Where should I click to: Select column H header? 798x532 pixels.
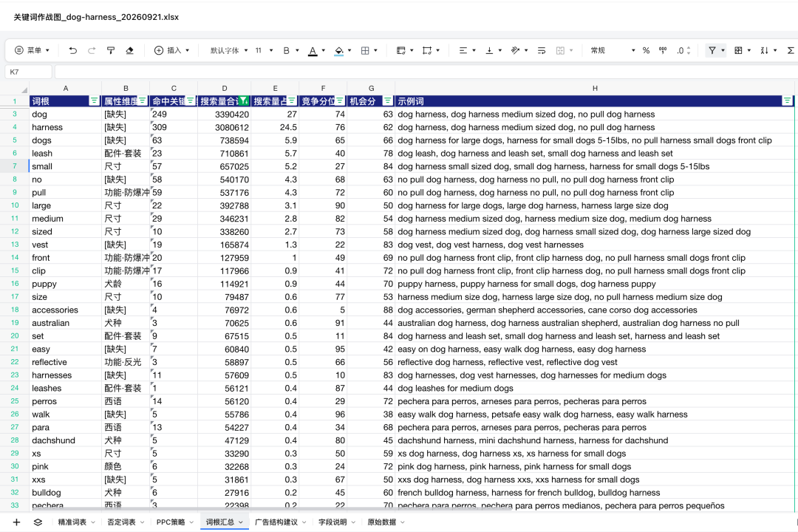coord(594,89)
